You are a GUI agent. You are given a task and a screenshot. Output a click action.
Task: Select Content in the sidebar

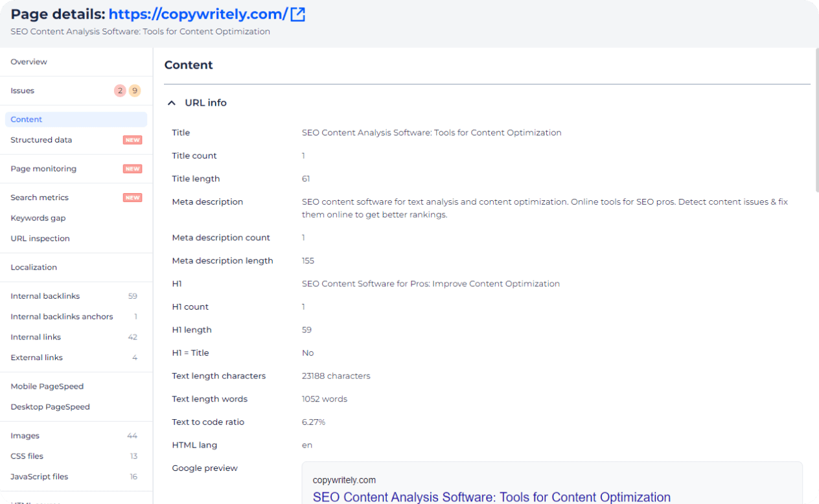coord(76,119)
